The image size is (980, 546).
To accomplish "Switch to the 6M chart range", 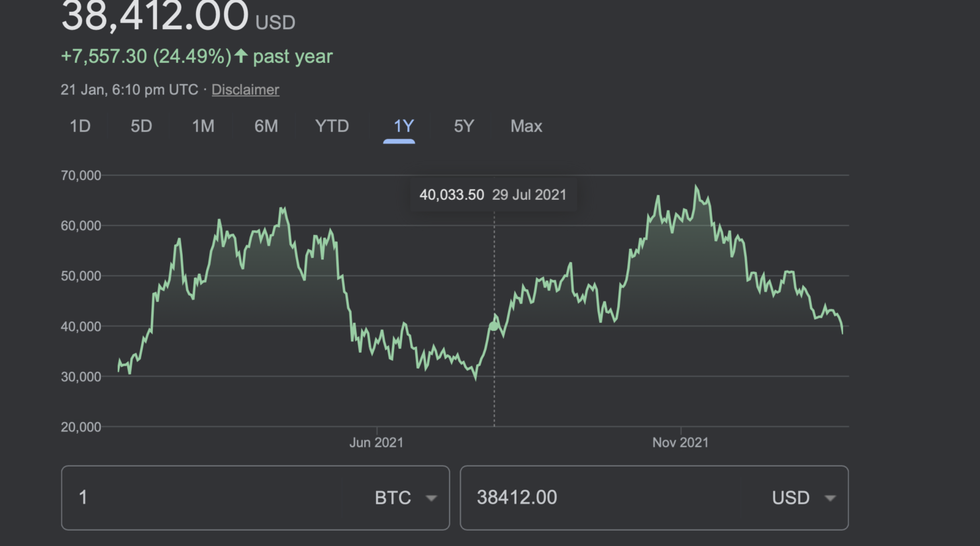I will 266,126.
